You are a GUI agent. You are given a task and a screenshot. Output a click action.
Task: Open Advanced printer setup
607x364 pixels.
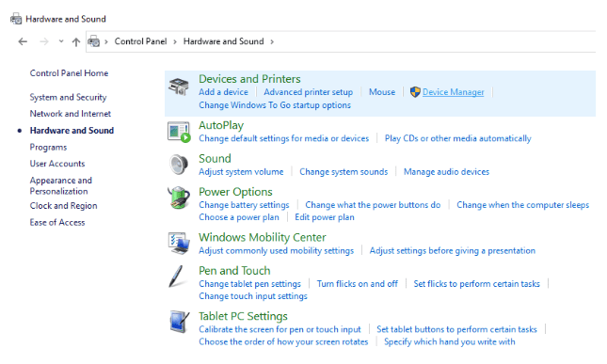tap(308, 92)
